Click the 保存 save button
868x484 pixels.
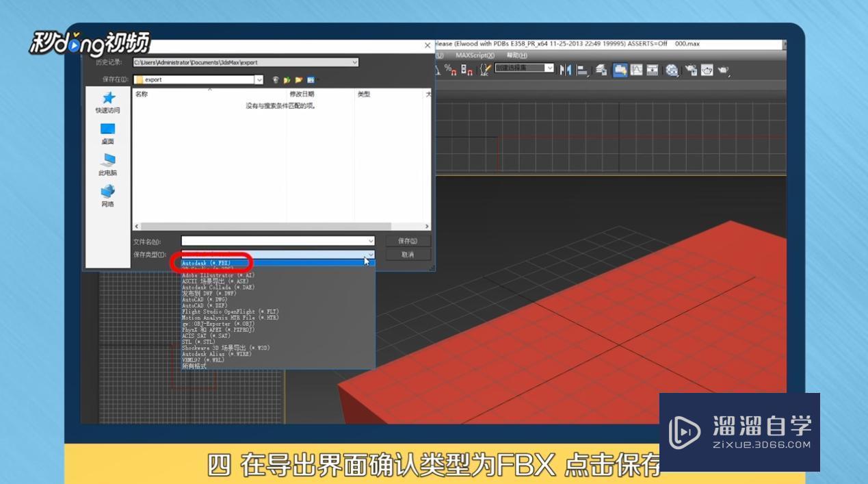[407, 240]
